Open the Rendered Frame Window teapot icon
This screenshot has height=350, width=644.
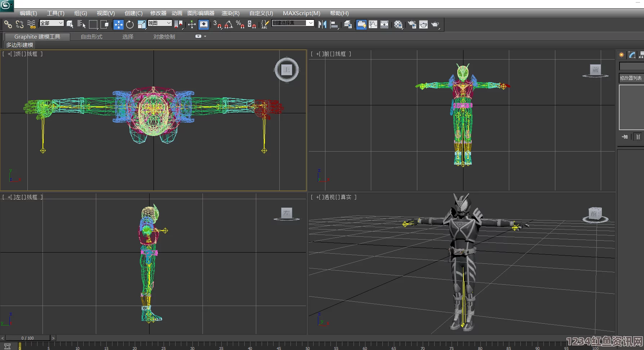tap(423, 24)
